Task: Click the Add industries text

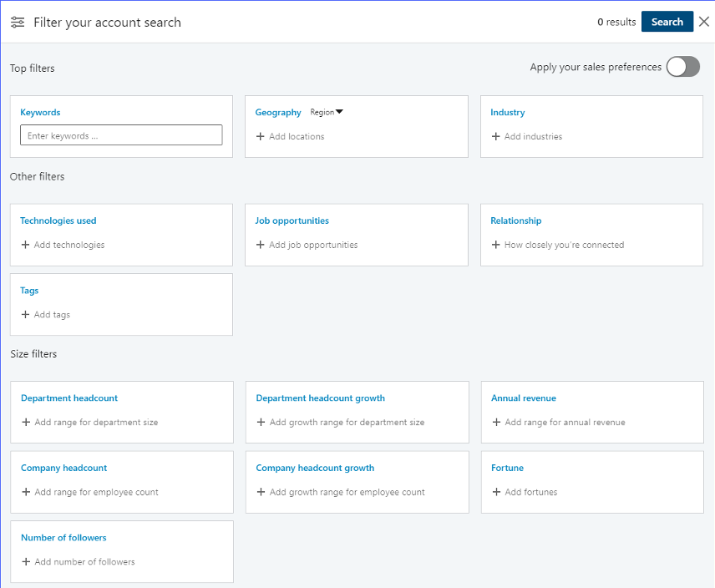Action: coord(533,136)
